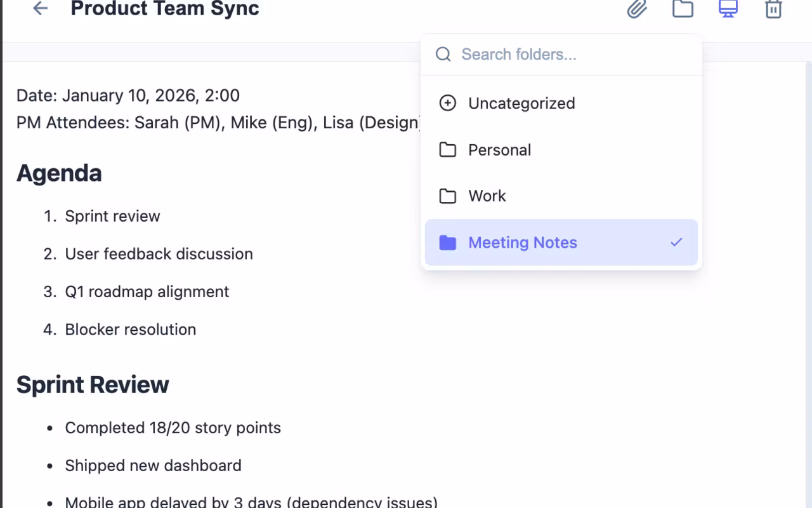This screenshot has height=508, width=812.
Task: Click the Product Team Sync title
Action: pos(165,9)
